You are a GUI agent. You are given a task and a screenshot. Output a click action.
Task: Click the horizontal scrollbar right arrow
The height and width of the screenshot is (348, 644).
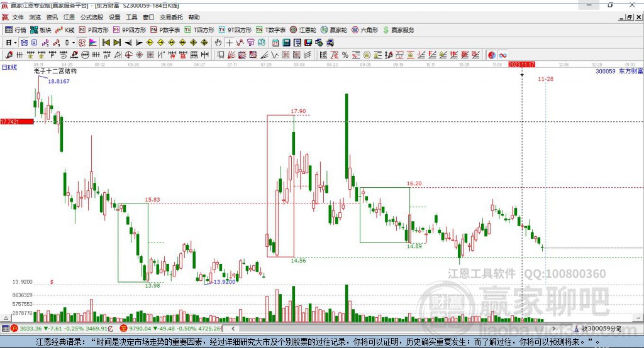click(x=553, y=329)
